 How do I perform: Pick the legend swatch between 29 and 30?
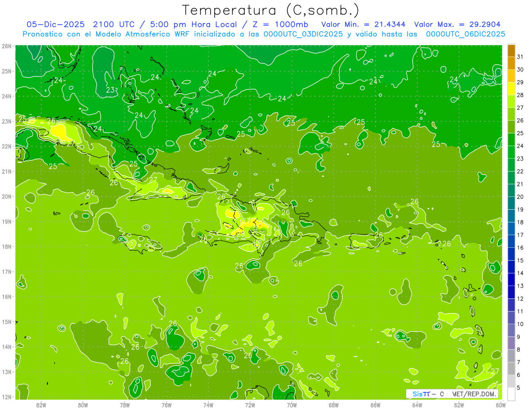point(511,76)
